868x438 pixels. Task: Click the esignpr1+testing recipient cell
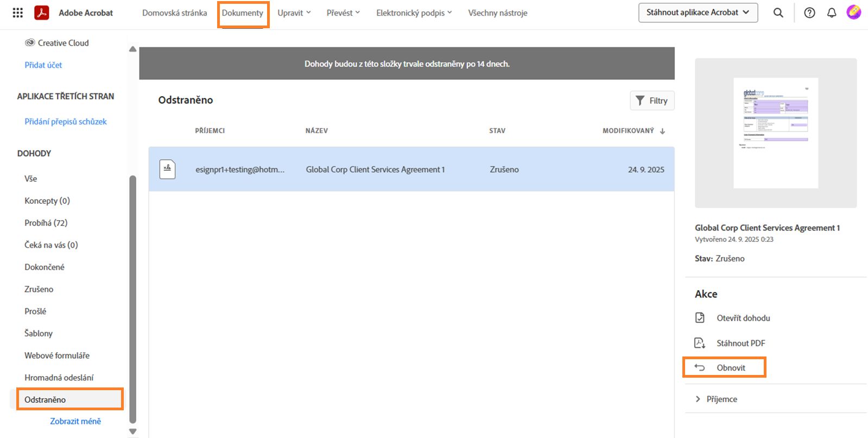coord(240,170)
